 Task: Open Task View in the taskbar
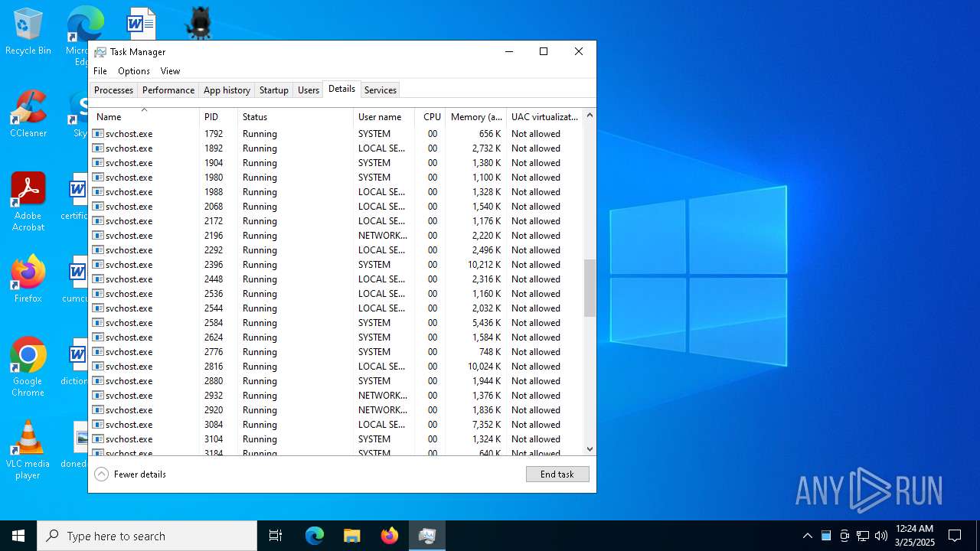(x=276, y=536)
